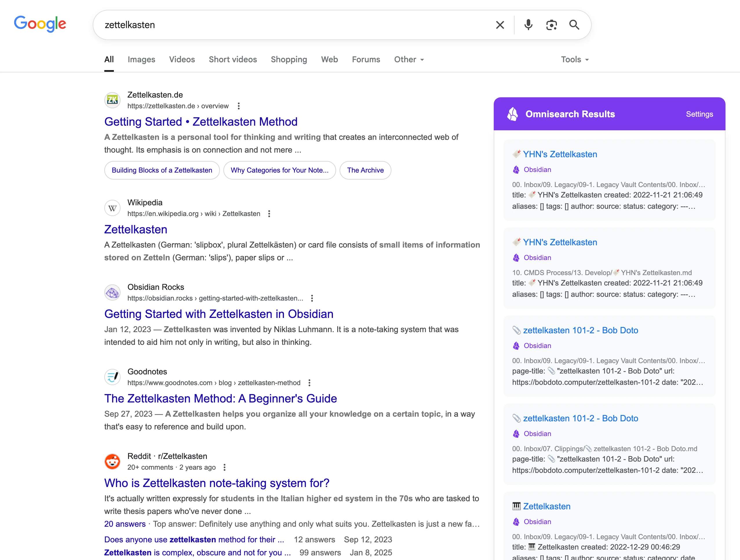
Task: Open Getting Started with Zettelkasten in Obsidian
Action: click(x=219, y=314)
